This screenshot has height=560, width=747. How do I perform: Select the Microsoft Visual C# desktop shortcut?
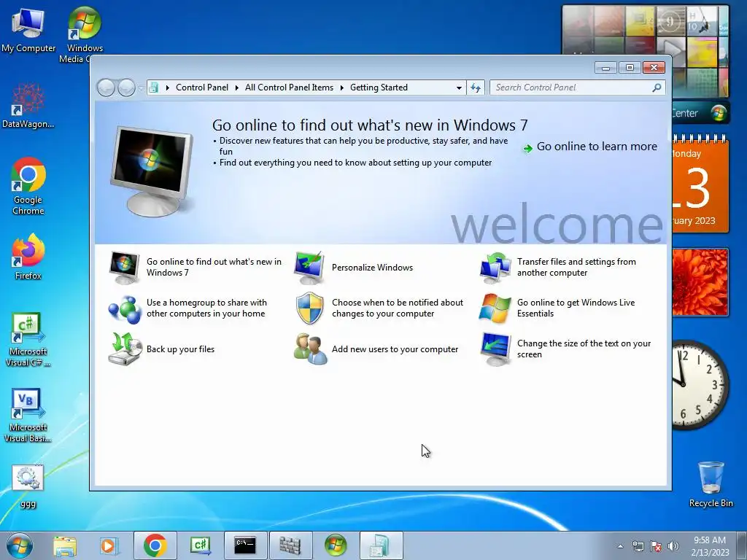pyautogui.click(x=28, y=340)
